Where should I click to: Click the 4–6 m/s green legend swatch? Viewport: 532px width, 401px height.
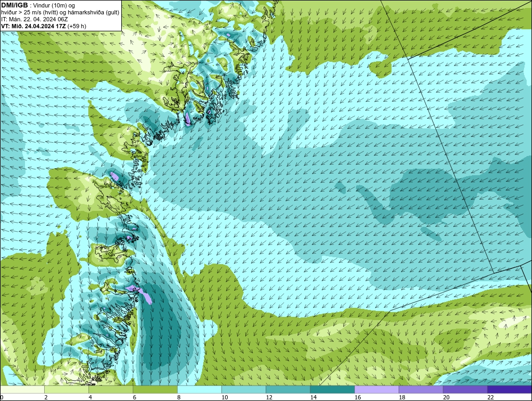[x=111, y=389]
